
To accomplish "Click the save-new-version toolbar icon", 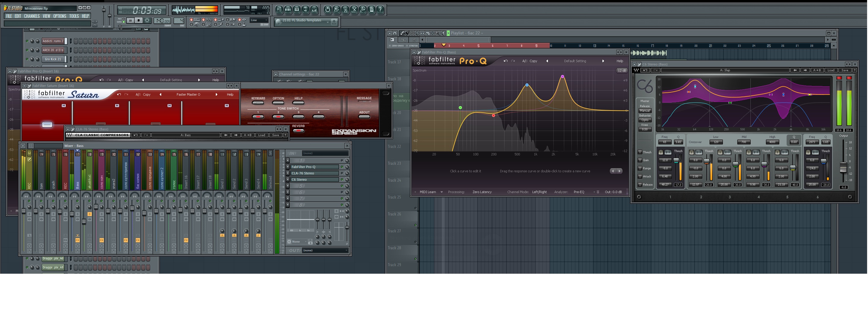I will [336, 10].
